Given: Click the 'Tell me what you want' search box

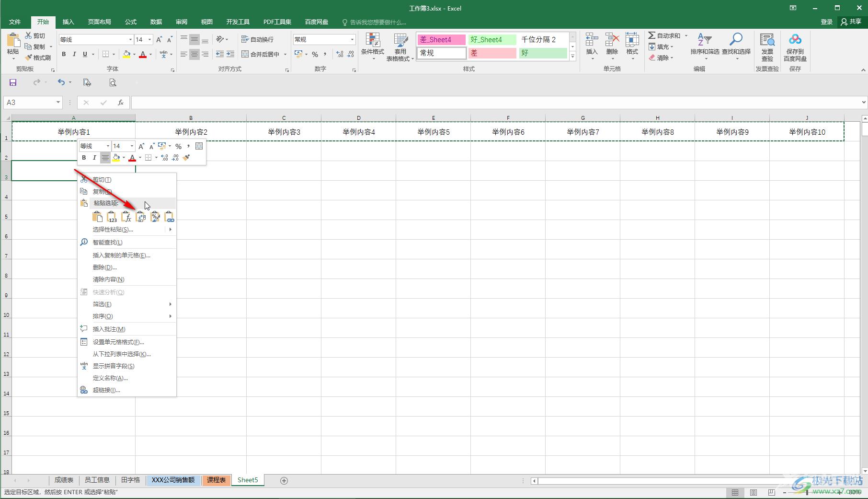Looking at the screenshot, I should pos(375,22).
